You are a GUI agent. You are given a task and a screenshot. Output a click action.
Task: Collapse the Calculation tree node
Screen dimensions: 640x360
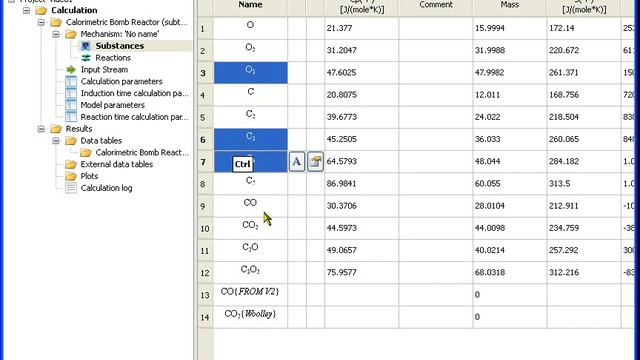[27, 10]
